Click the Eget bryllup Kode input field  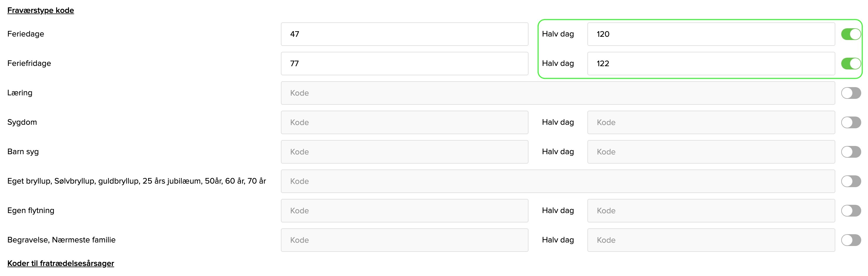pyautogui.click(x=558, y=182)
